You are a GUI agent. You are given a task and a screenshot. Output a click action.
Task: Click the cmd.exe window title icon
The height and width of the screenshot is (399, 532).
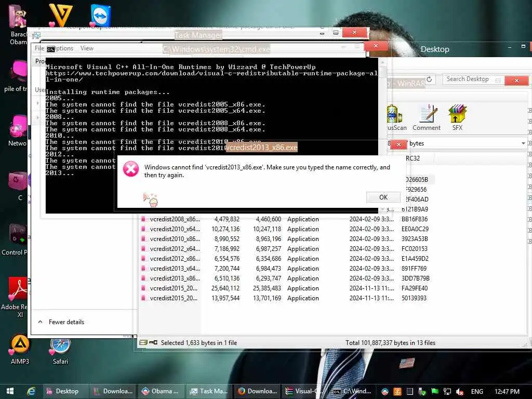(x=51, y=49)
